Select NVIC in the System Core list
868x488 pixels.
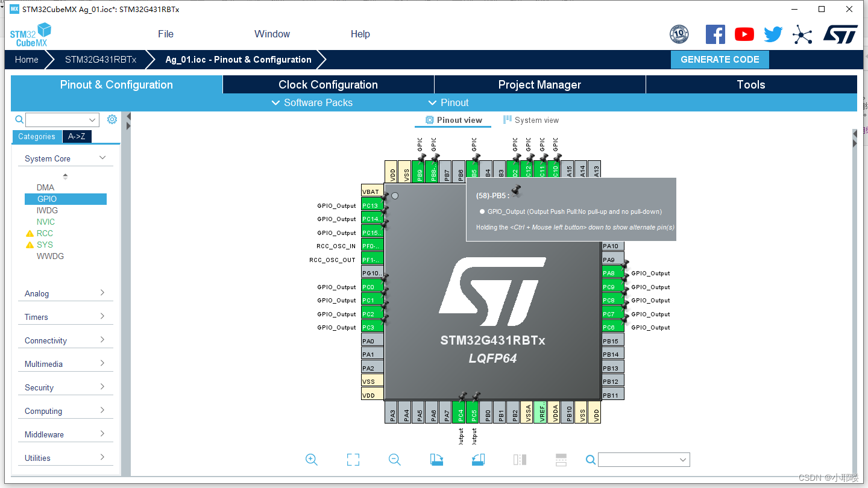tap(45, 222)
